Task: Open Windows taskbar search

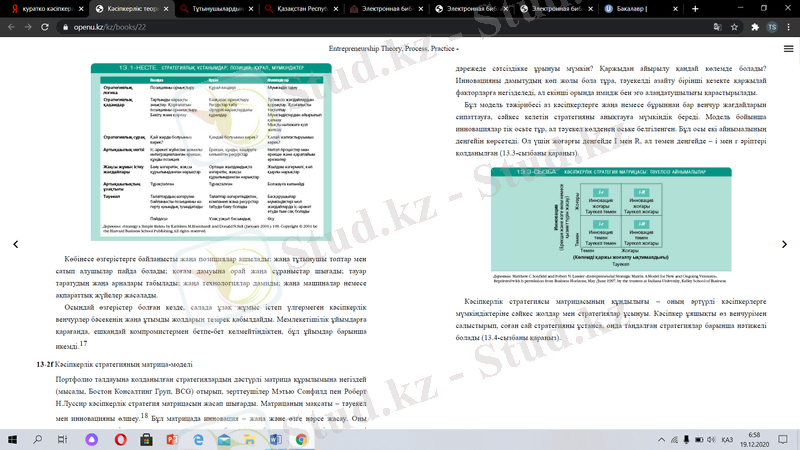Action: pyautogui.click(x=38, y=439)
